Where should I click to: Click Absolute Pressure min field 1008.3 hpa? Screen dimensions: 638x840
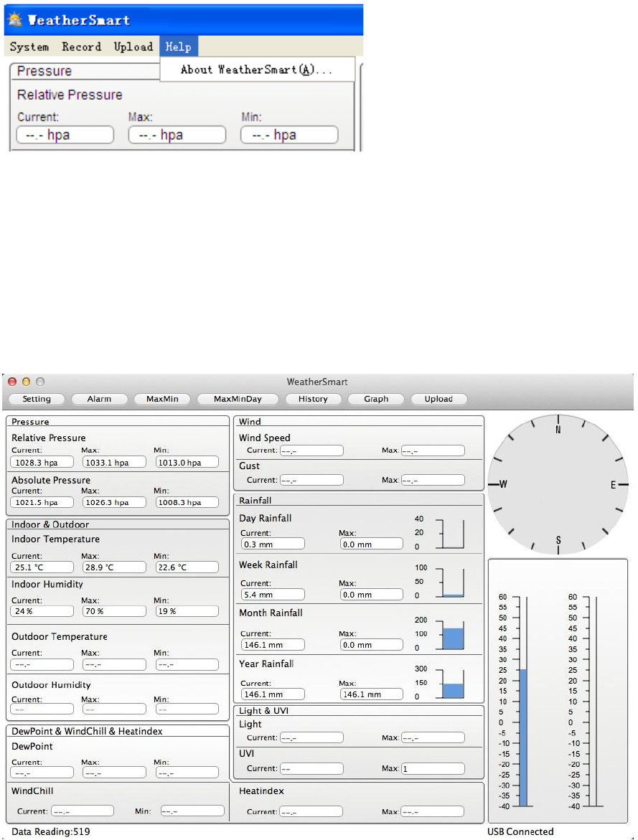pyautogui.click(x=187, y=503)
